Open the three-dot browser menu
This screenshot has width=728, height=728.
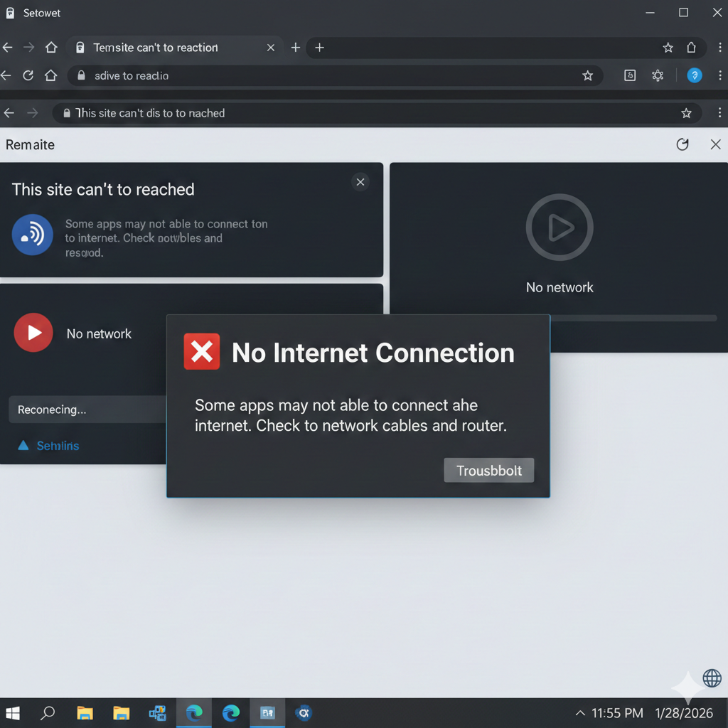[x=720, y=48]
